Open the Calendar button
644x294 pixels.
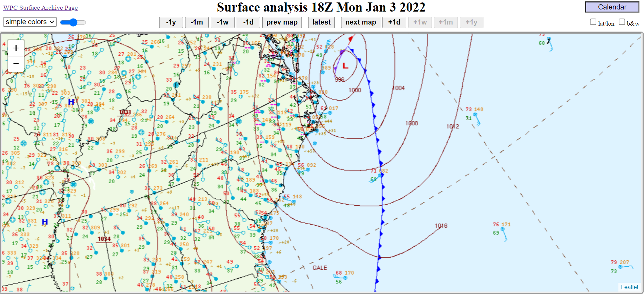[612, 7]
